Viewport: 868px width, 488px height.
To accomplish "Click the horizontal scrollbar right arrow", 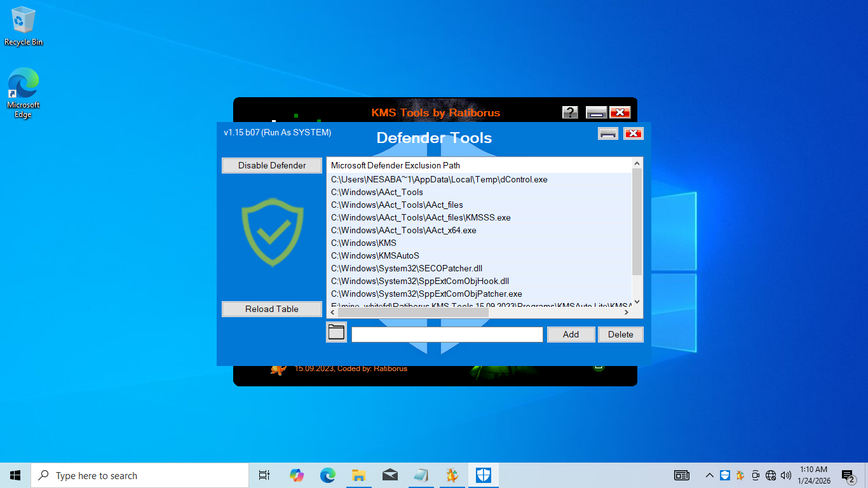I will tap(627, 312).
